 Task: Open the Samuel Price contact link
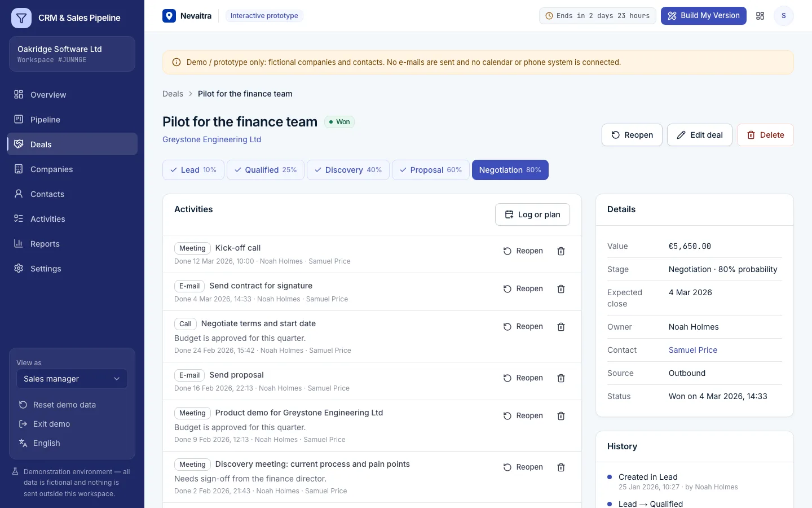pos(693,350)
